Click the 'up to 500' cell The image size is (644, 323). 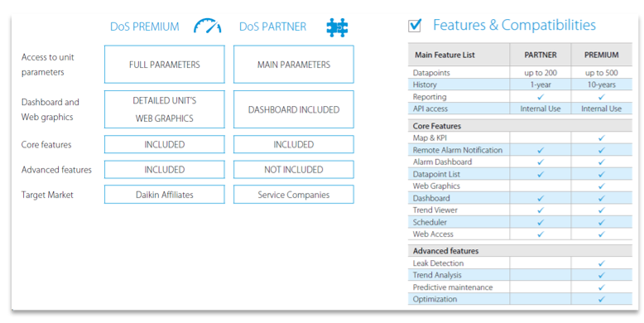click(x=601, y=73)
